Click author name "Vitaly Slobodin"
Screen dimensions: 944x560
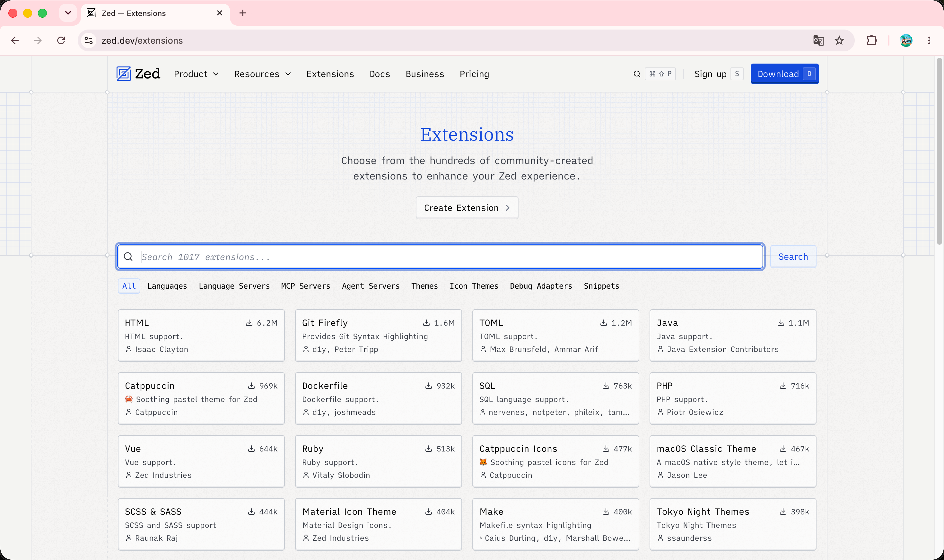[x=341, y=475]
